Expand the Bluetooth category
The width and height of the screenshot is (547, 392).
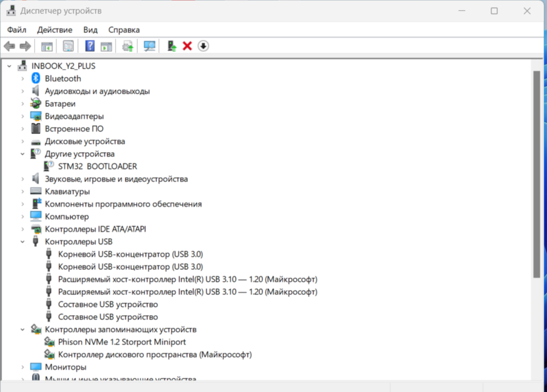click(22, 79)
